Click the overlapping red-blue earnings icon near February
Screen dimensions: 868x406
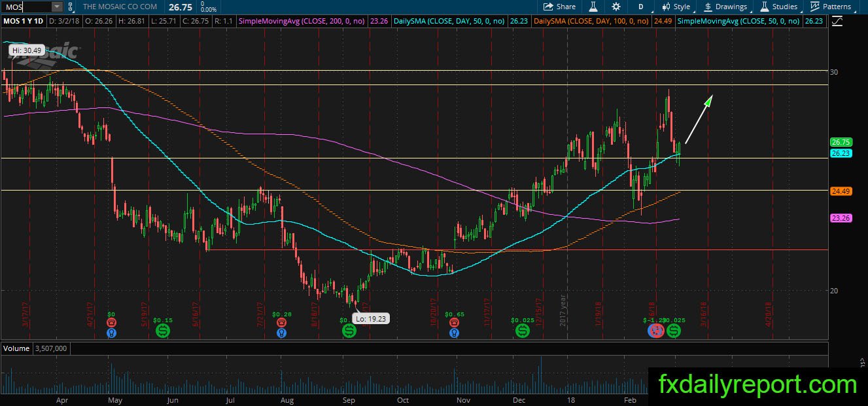point(655,331)
